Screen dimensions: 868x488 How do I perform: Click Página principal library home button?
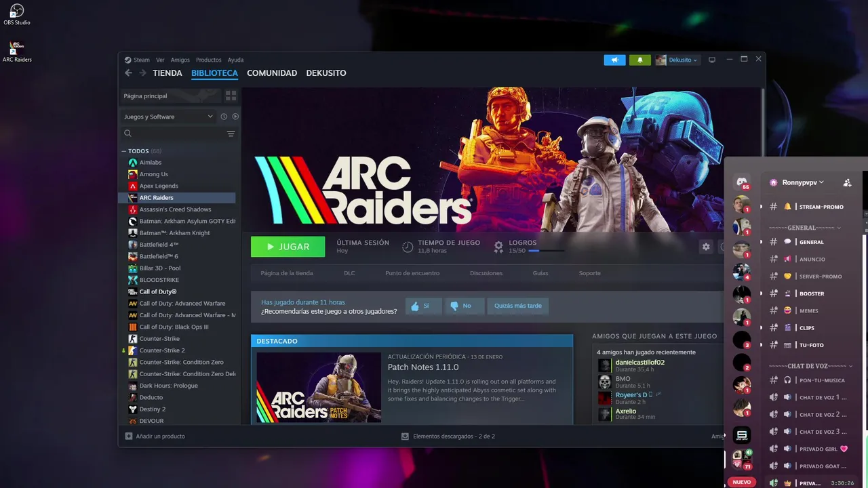point(172,96)
